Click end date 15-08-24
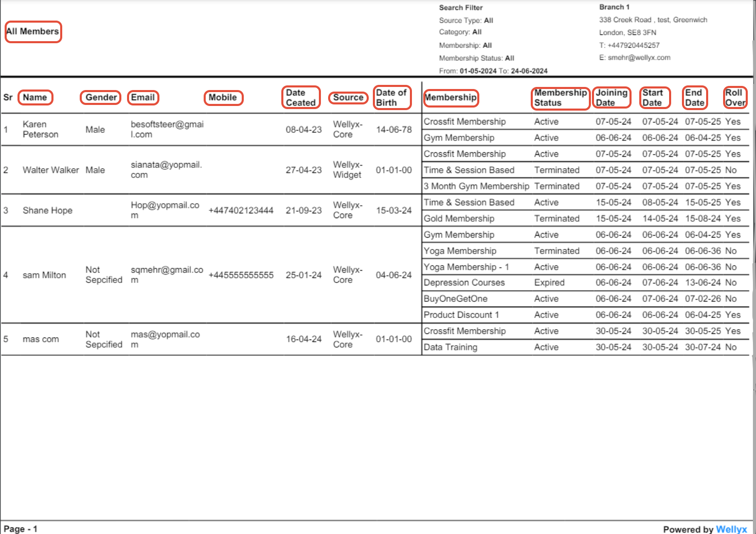The width and height of the screenshot is (756, 534). pyautogui.click(x=703, y=219)
